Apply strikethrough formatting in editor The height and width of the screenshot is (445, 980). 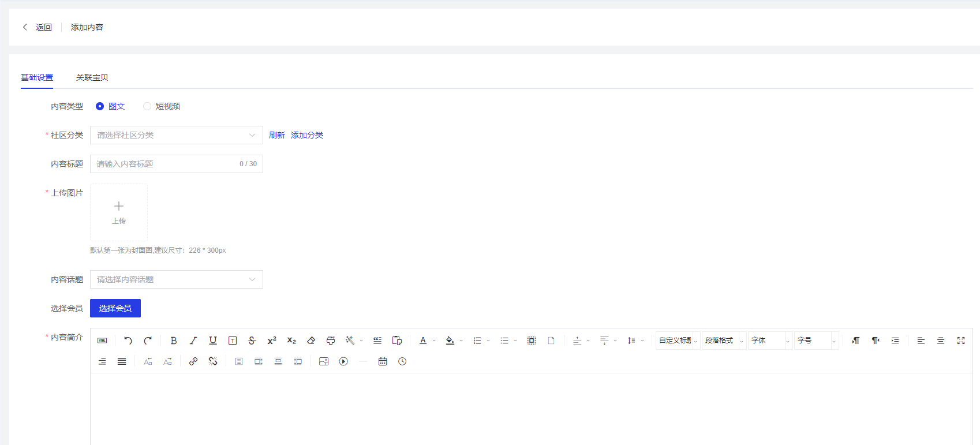click(x=252, y=341)
